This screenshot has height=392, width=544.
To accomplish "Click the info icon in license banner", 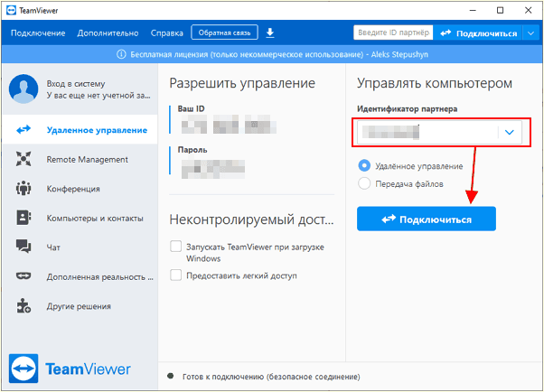I will point(121,54).
